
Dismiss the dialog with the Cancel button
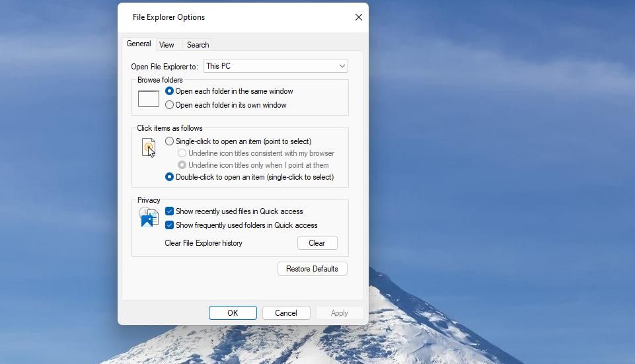coord(286,313)
